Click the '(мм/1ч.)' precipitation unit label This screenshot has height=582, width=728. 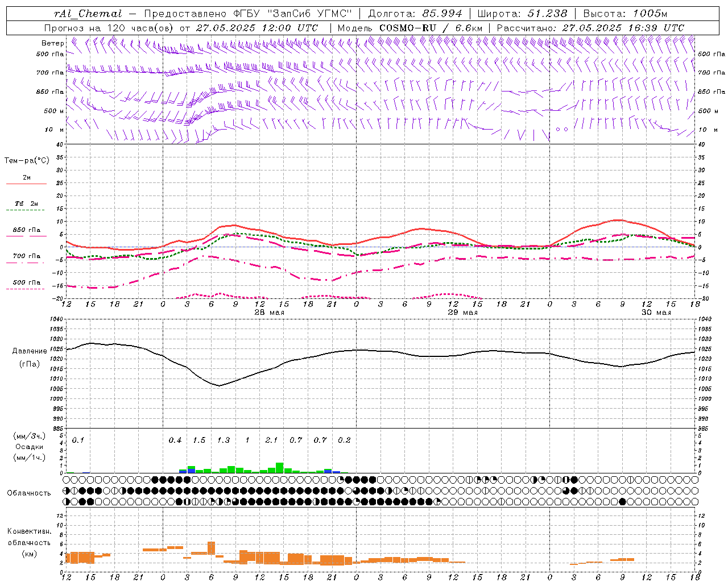click(30, 458)
